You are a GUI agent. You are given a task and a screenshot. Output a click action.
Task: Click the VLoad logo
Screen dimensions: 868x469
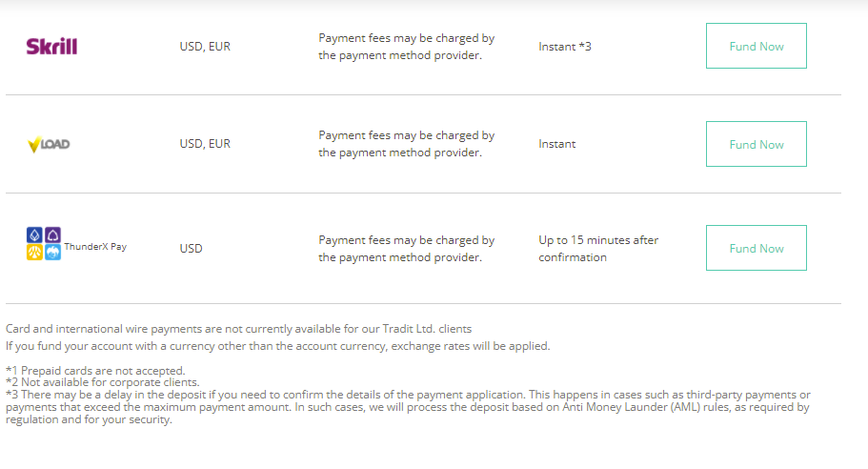(x=49, y=145)
